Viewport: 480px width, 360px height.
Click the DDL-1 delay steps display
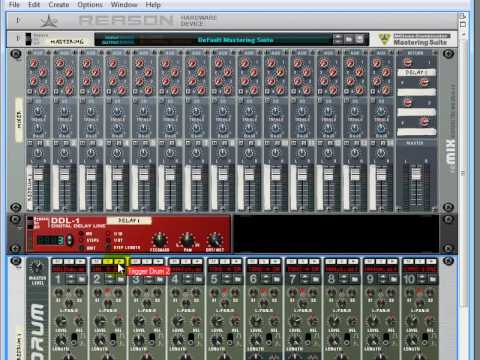click(50, 240)
